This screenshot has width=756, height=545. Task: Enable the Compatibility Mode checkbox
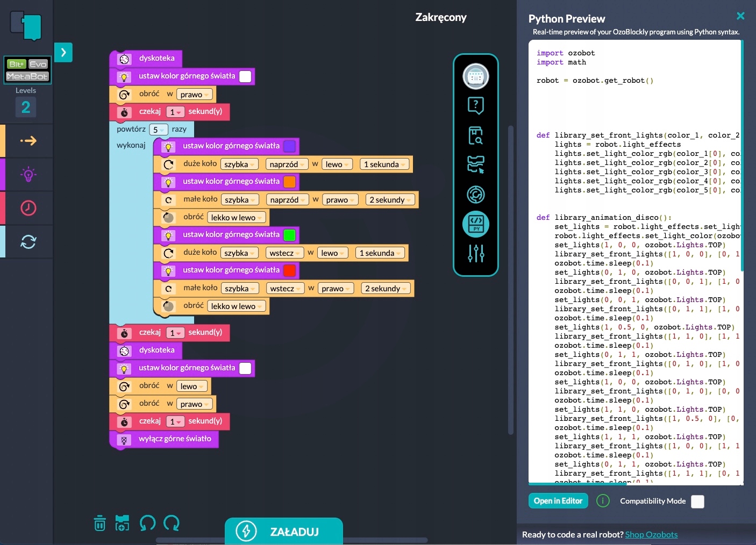pos(697,501)
